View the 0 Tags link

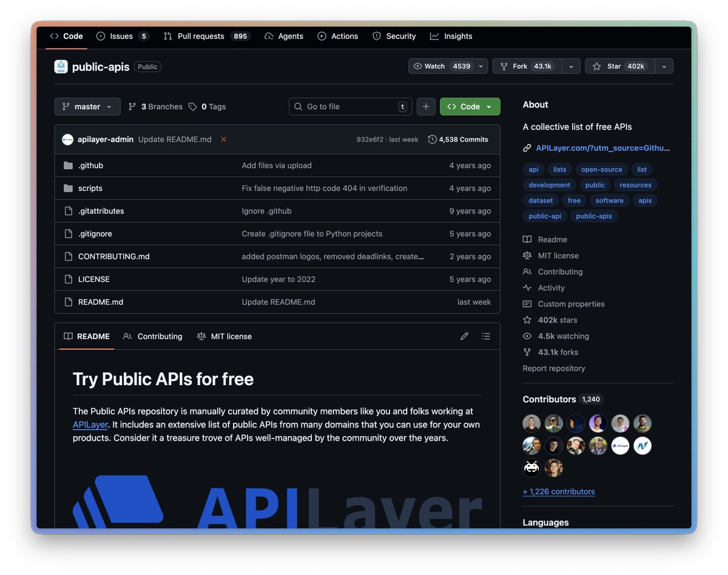207,107
